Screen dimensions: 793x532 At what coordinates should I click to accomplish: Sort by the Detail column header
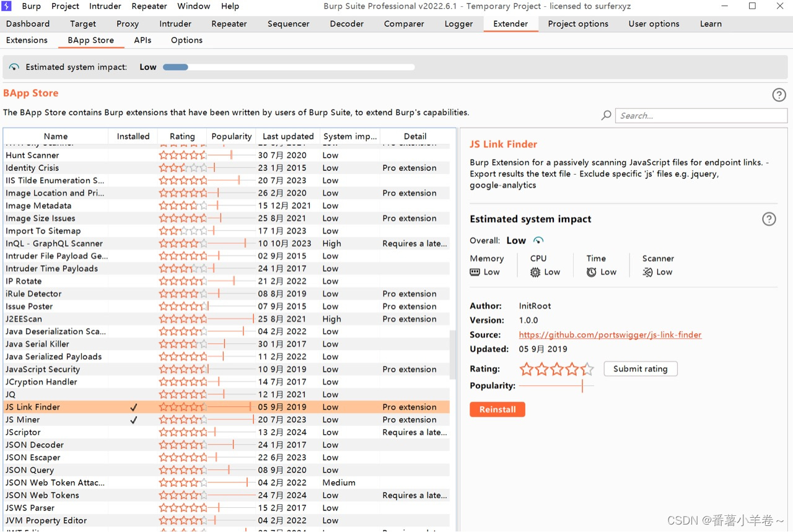pos(415,136)
